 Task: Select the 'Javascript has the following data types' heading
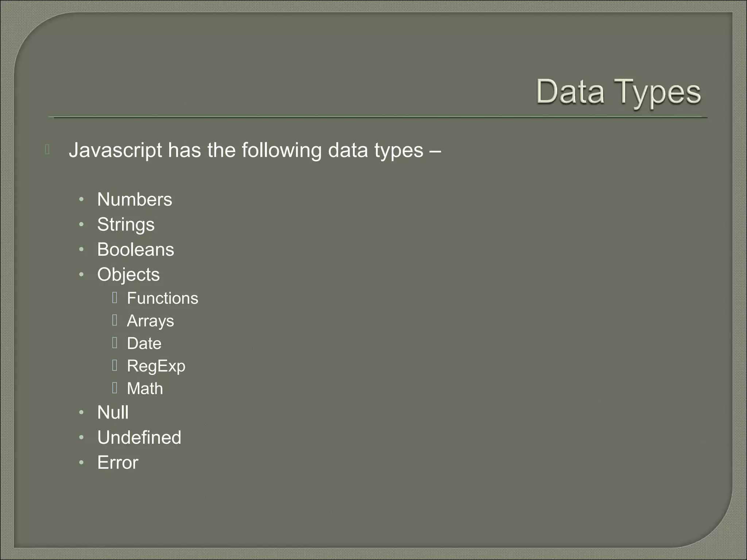pos(255,150)
